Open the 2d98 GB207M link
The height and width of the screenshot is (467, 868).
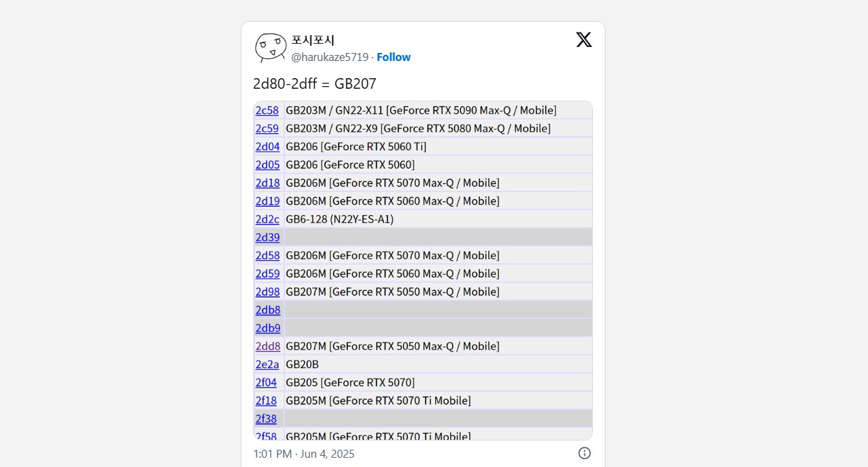[267, 291]
